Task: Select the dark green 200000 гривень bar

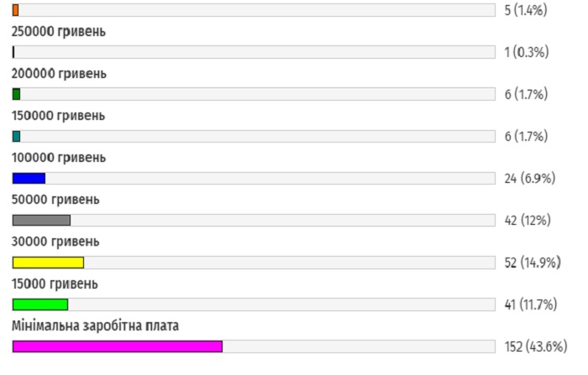Action: [16, 94]
